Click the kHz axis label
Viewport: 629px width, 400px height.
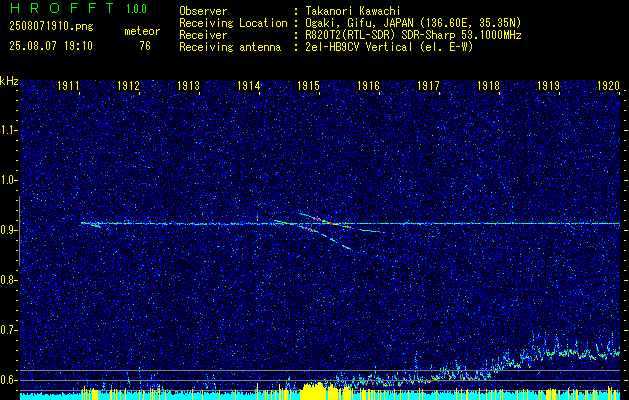(9, 81)
